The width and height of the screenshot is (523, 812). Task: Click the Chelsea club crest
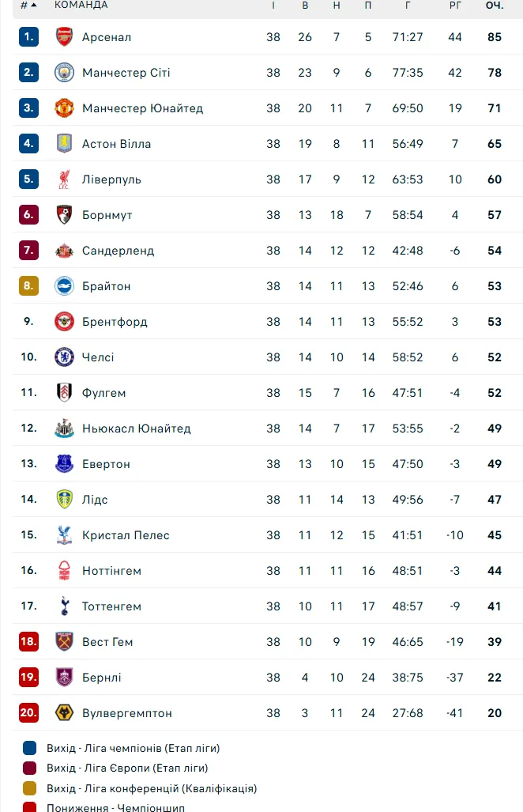pyautogui.click(x=64, y=357)
